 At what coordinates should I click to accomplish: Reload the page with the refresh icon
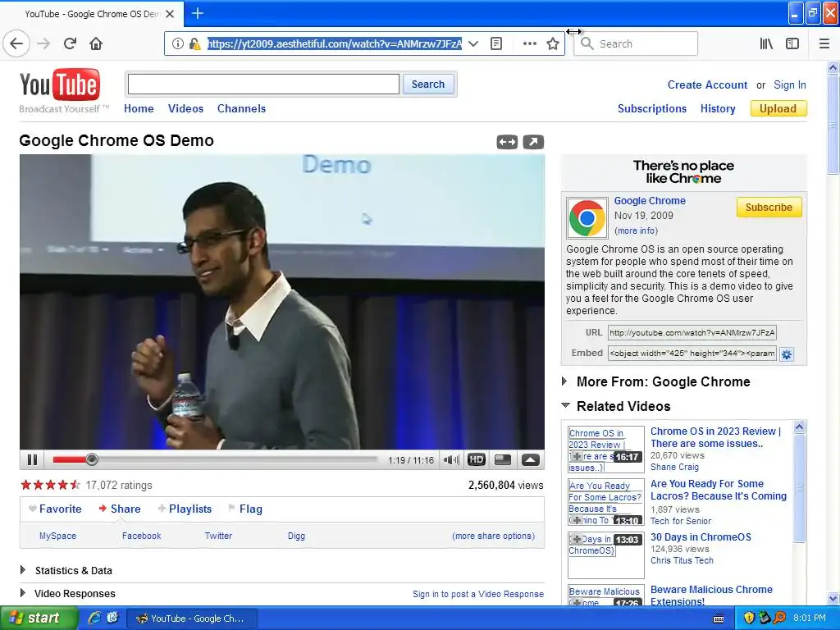71,43
